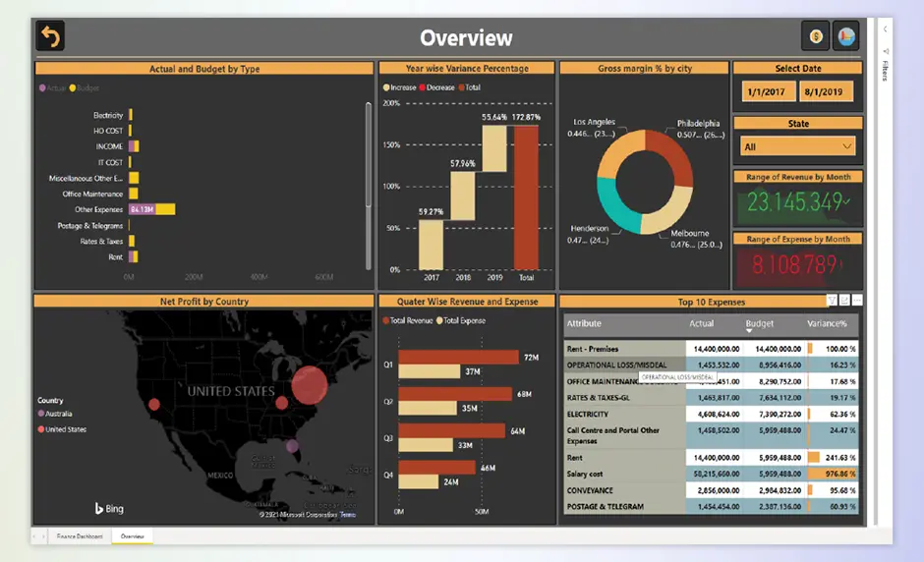This screenshot has width=924, height=562.
Task: Toggle Total Revenue legend item
Action: point(407,321)
